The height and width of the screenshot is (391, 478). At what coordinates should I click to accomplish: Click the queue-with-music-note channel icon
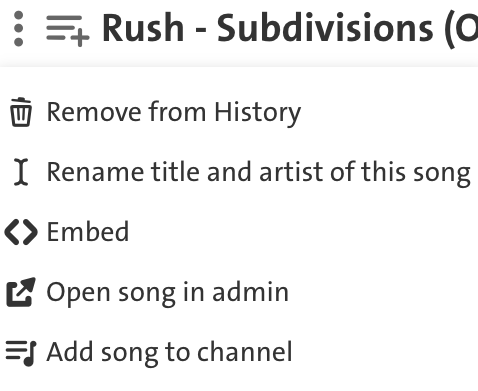21,353
